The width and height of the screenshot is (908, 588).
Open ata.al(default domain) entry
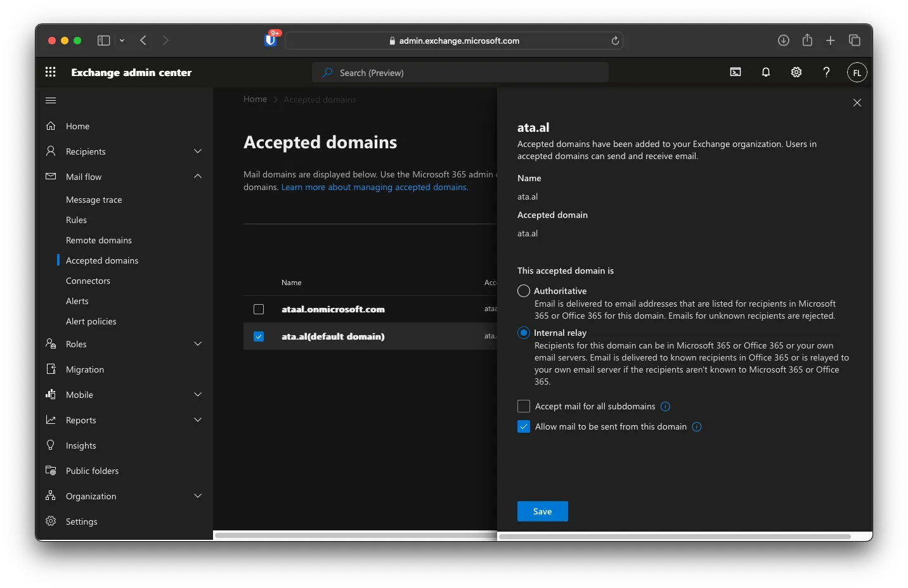(333, 336)
